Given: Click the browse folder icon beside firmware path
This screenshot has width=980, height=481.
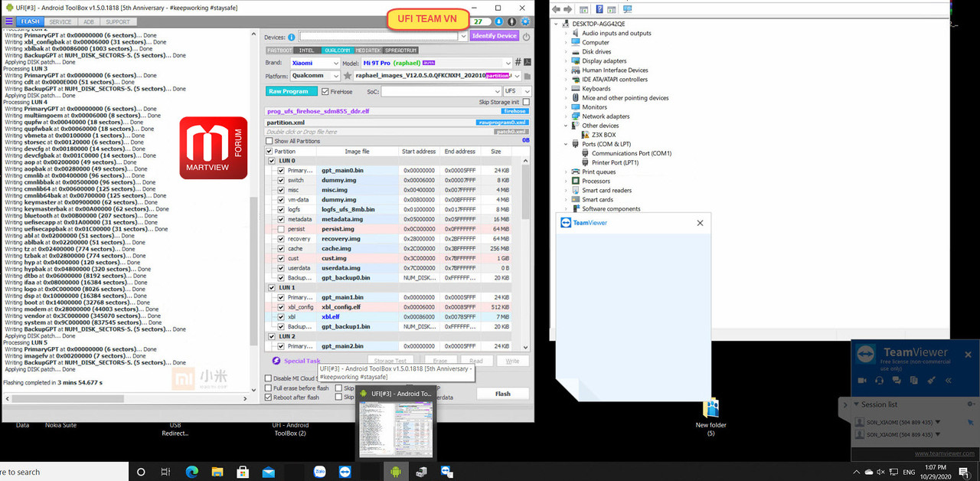Looking at the screenshot, I should click(527, 77).
